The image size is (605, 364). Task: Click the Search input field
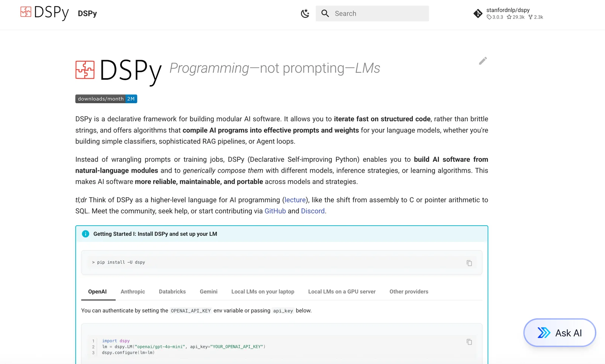coord(378,14)
